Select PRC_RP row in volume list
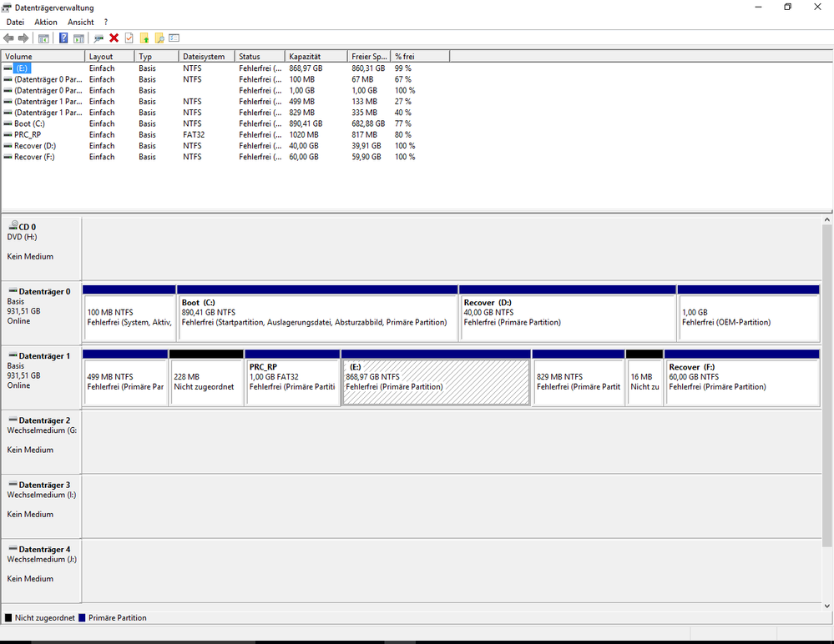 (x=26, y=134)
